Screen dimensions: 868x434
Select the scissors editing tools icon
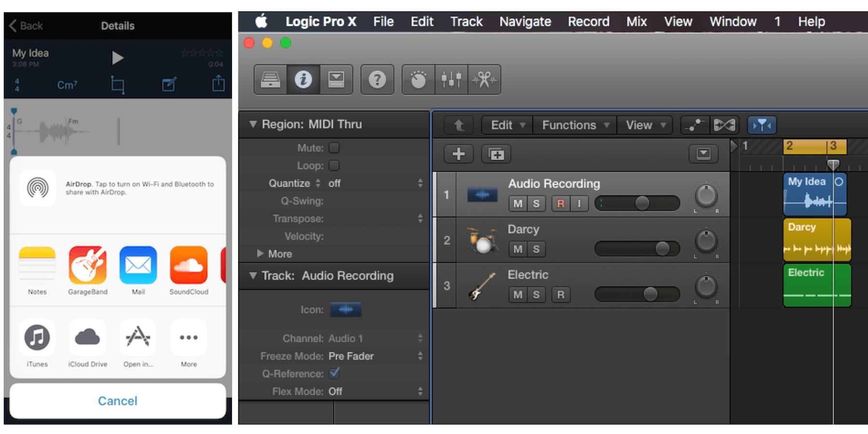tap(484, 80)
